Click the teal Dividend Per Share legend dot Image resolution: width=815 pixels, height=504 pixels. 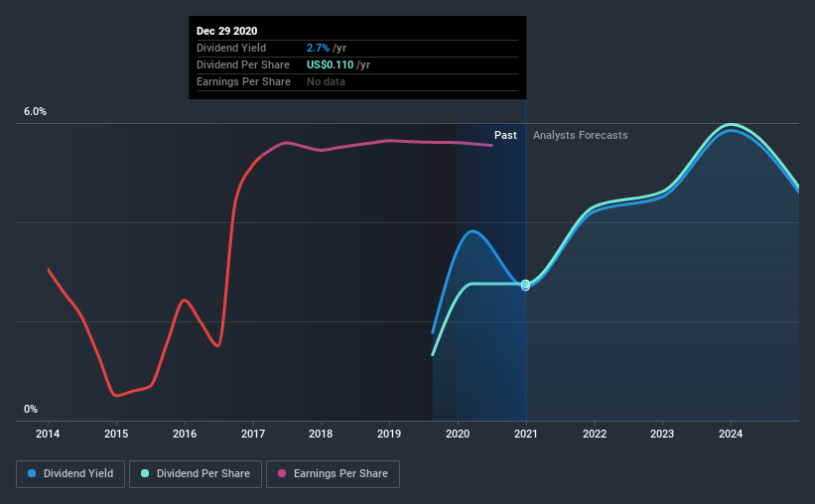[x=145, y=473]
